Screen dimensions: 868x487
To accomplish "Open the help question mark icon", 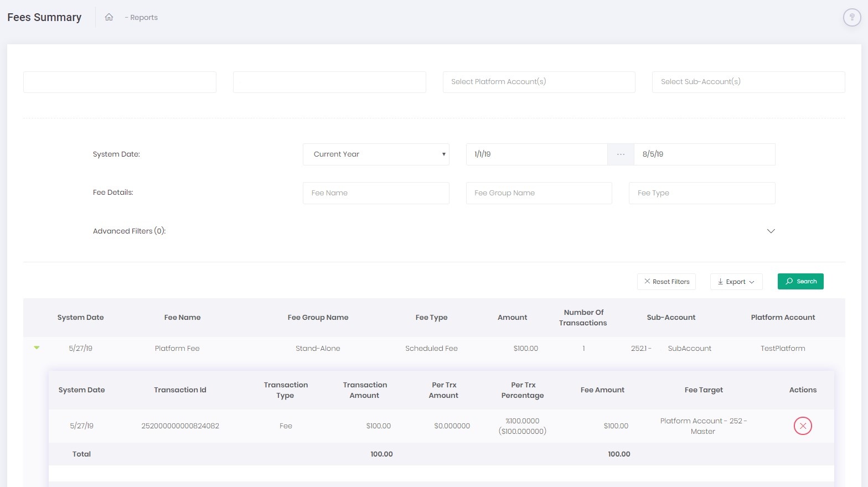I will [852, 18].
